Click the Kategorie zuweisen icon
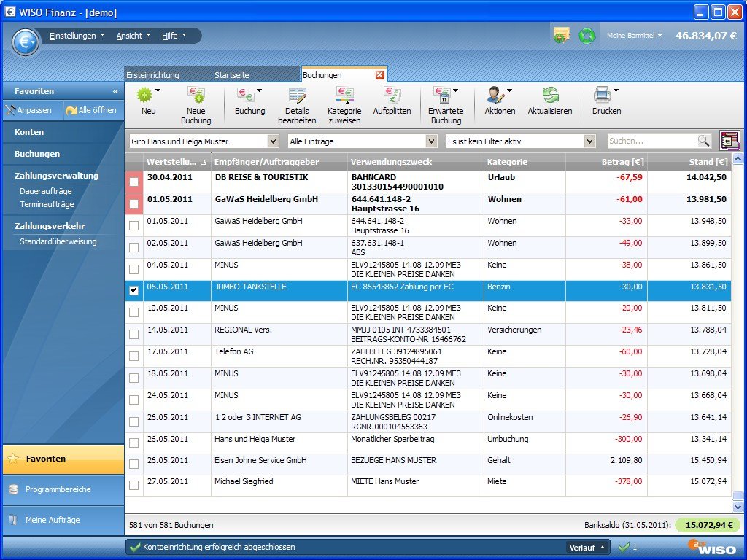 click(344, 95)
